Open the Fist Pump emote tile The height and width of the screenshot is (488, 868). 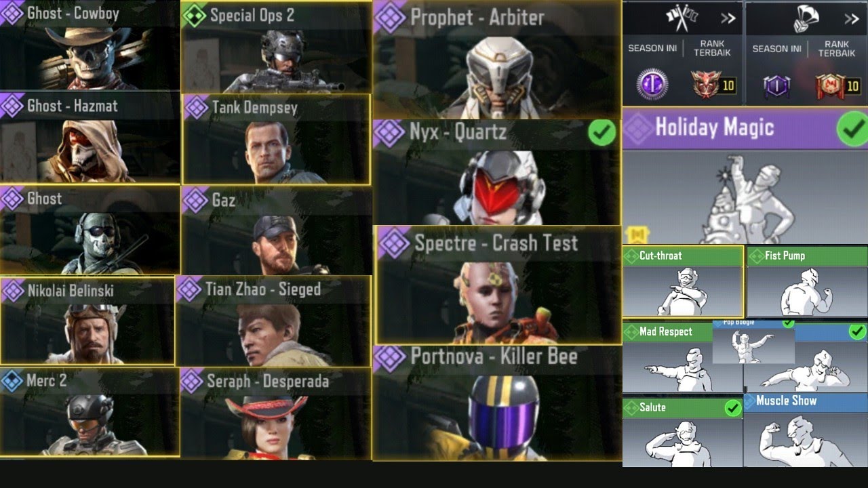(807, 282)
